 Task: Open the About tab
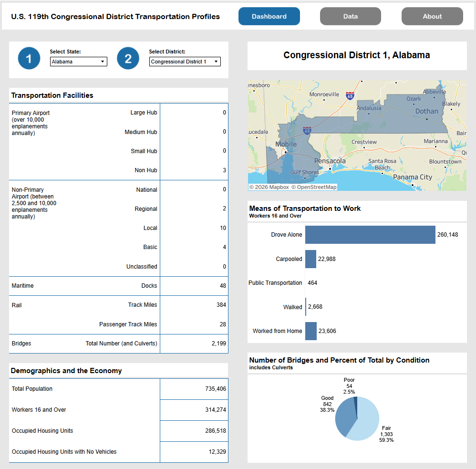tap(432, 16)
